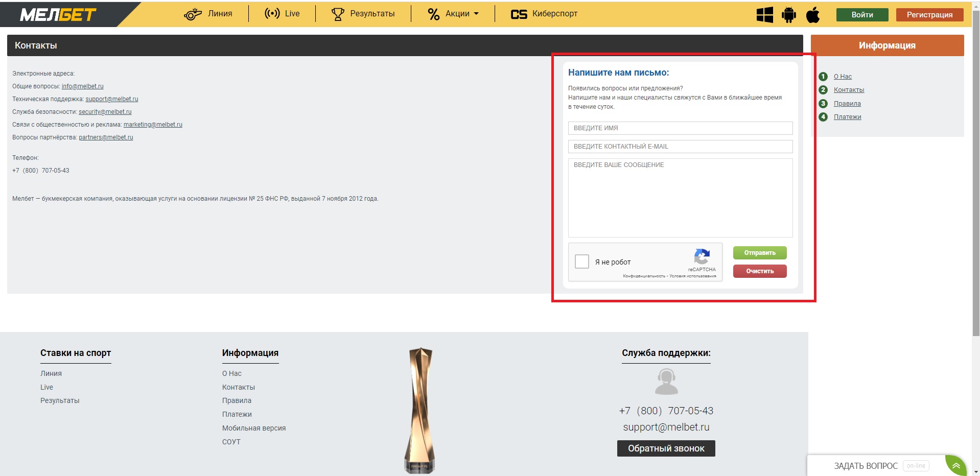This screenshot has height=476, width=980.
Task: Click the support headset operator icon
Action: [666, 382]
